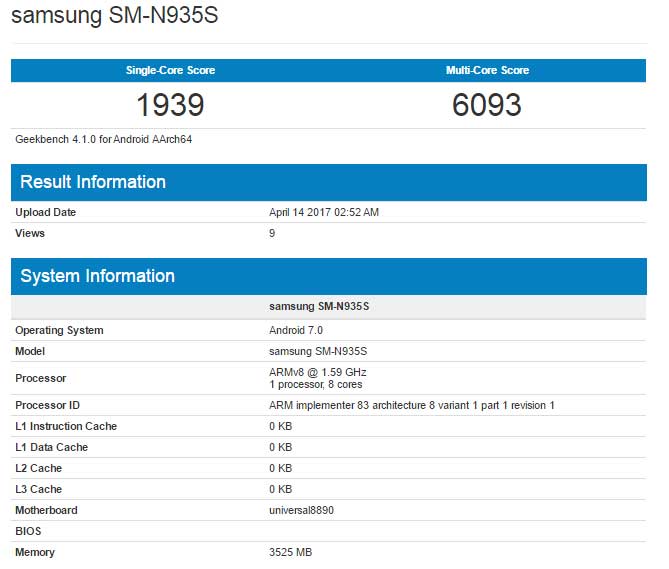The width and height of the screenshot is (669, 569).
Task: Select the Processor ID label
Action: tap(47, 405)
